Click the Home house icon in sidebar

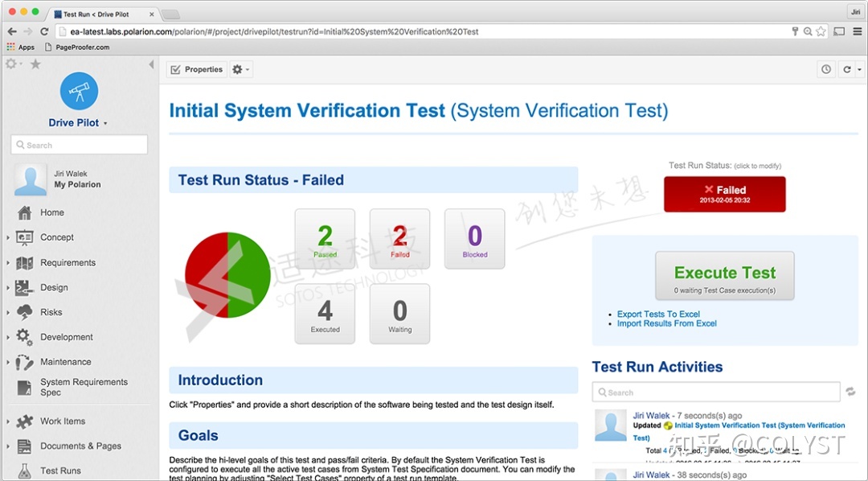[x=24, y=212]
